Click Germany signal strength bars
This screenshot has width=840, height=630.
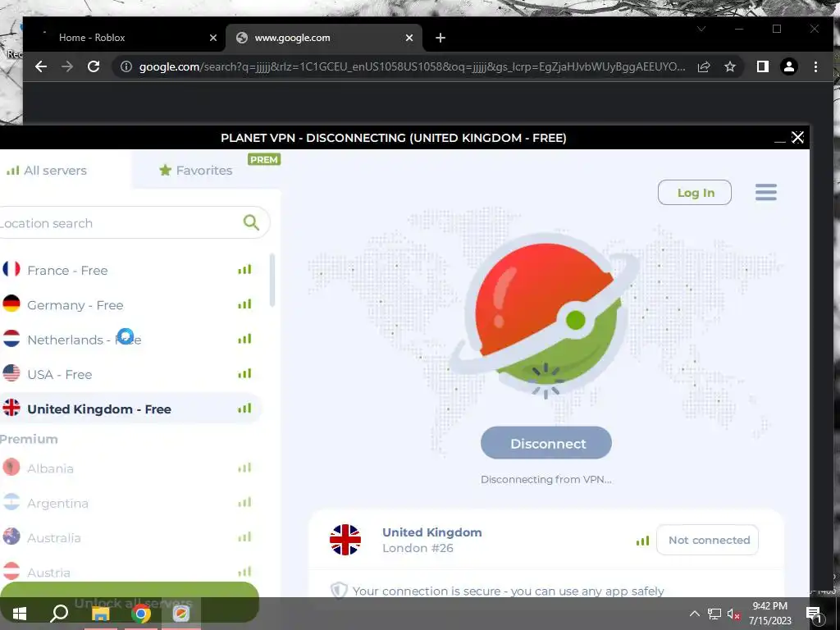point(244,304)
